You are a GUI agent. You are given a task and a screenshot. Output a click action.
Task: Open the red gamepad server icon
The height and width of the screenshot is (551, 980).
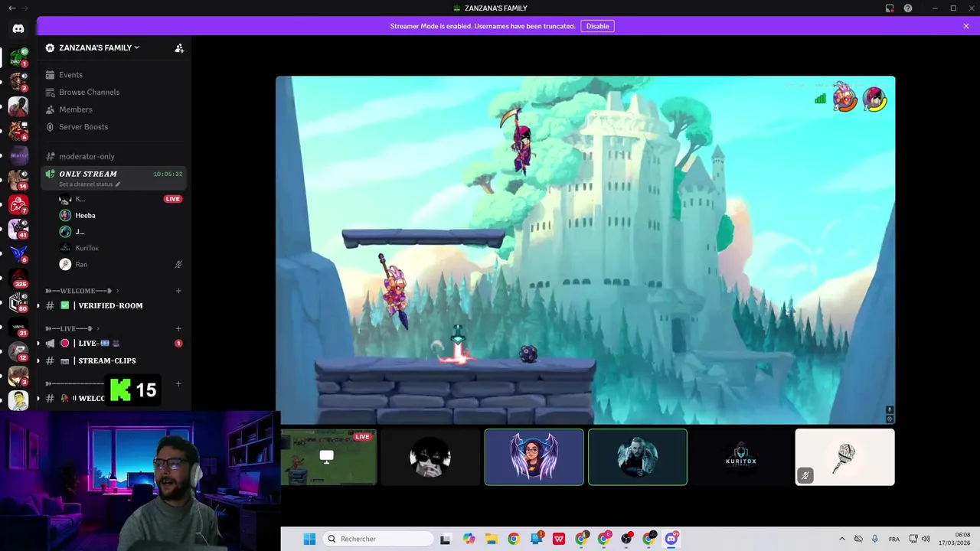pyautogui.click(x=18, y=204)
